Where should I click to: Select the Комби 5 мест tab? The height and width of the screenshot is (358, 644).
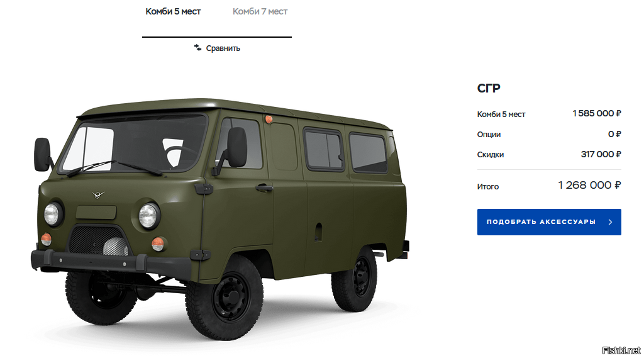(173, 11)
